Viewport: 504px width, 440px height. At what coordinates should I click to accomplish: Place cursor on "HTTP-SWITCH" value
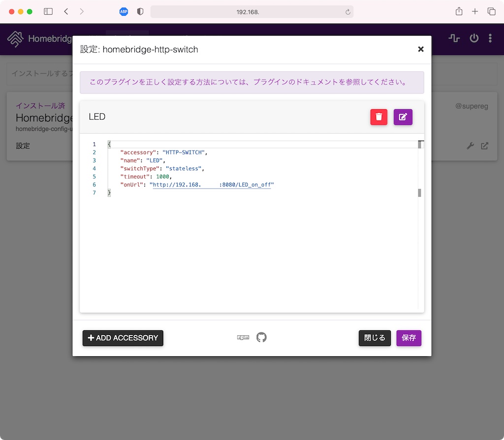(183, 153)
